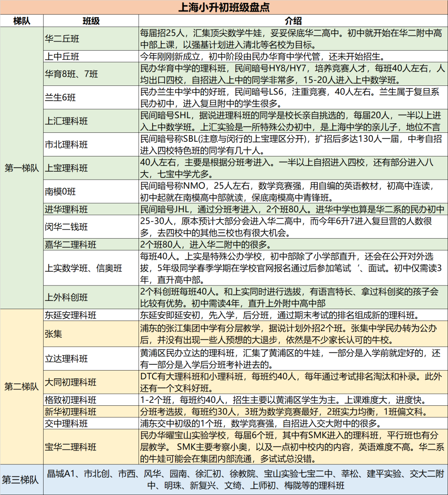Click the description starting 民办华曜宝山实验学校
This screenshot has width=448, height=495.
[293, 447]
